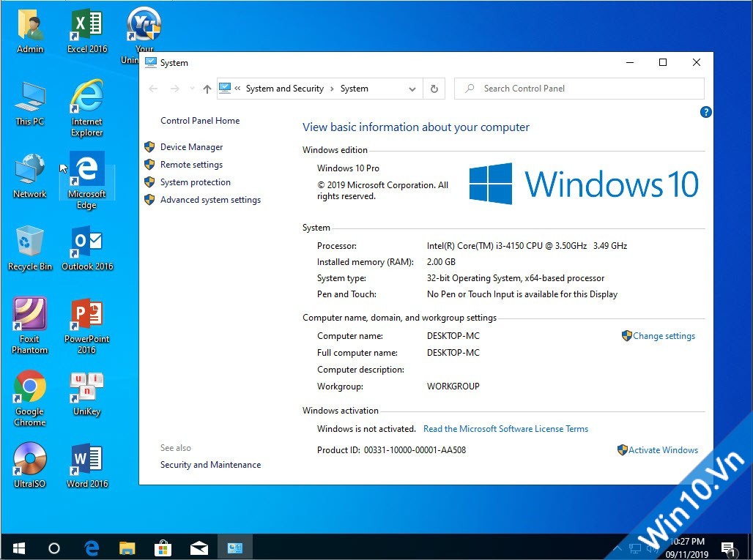Click the Back arrow in System window
The height and width of the screenshot is (560, 753).
(x=153, y=89)
